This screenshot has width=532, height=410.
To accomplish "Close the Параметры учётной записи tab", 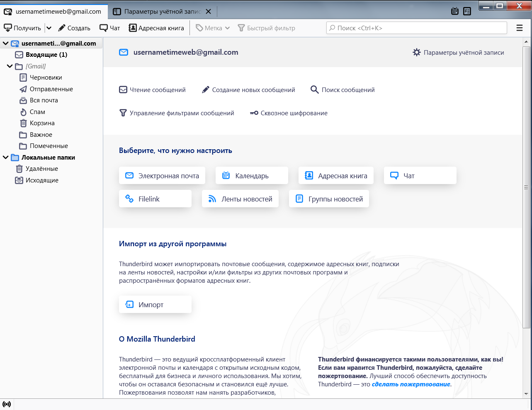I will 209,12.
